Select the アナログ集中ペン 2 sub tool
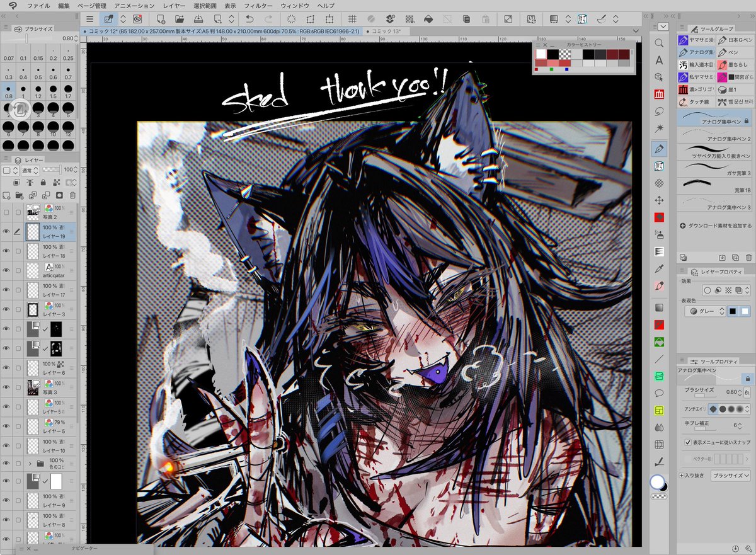Screen dimensions: 756x555 [715, 134]
